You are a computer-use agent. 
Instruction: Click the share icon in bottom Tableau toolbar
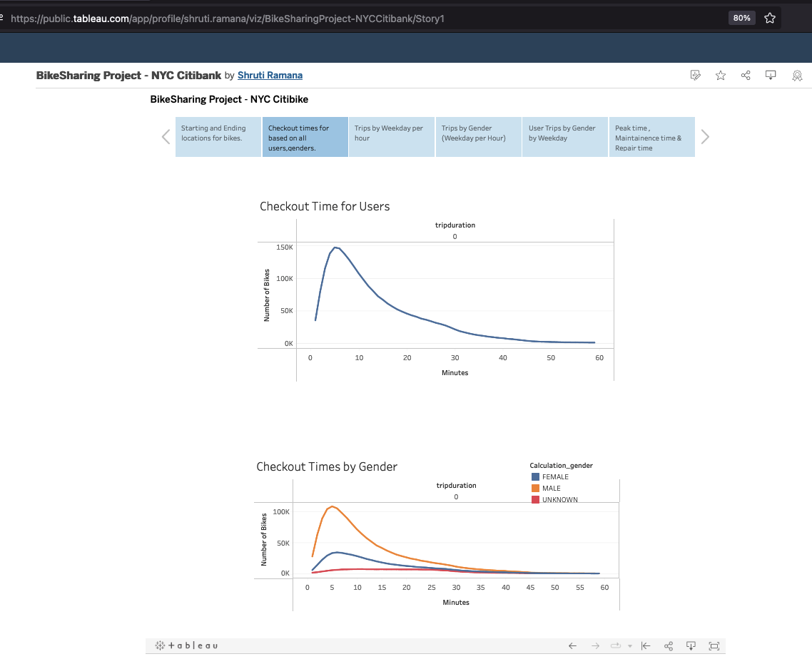[x=669, y=645]
